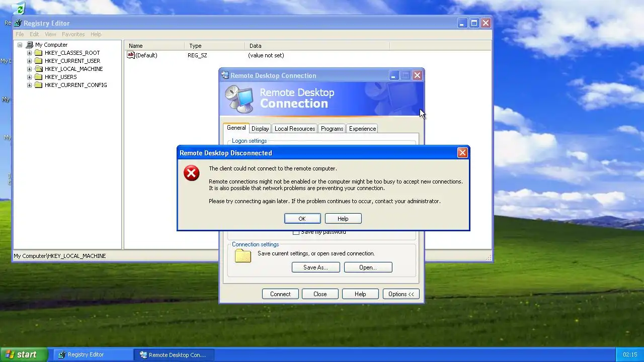Image resolution: width=644 pixels, height=362 pixels.
Task: Open the View menu in Registry Editor
Action: coord(50,34)
